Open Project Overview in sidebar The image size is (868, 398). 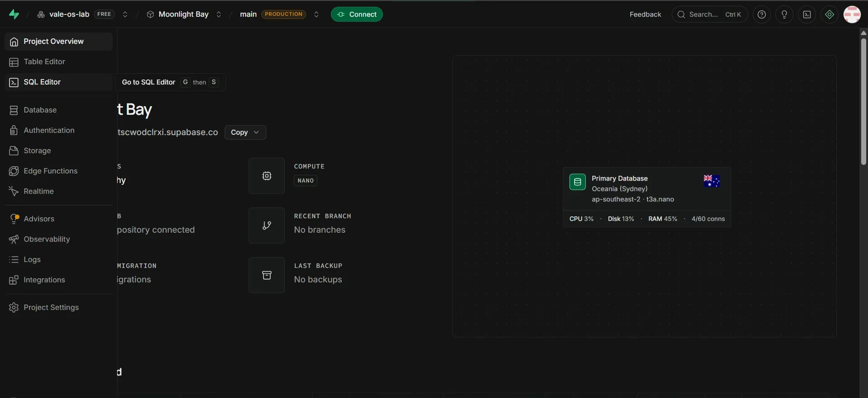click(x=59, y=42)
